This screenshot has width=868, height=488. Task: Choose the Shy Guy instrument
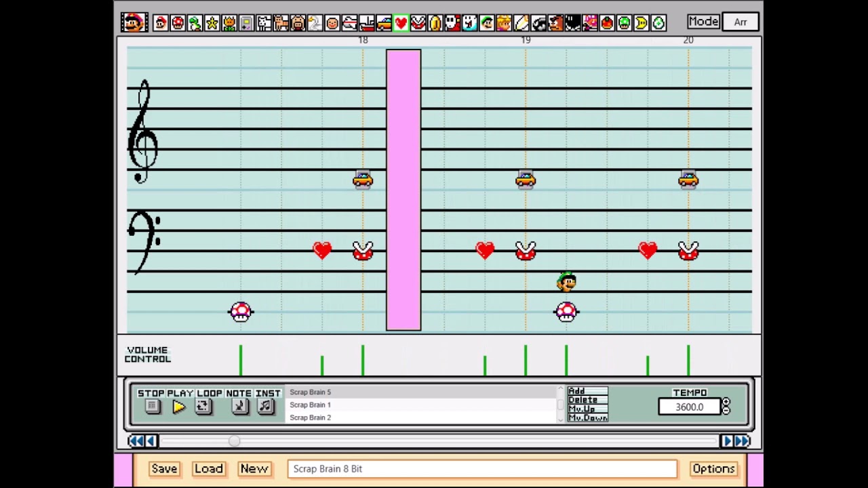point(453,23)
